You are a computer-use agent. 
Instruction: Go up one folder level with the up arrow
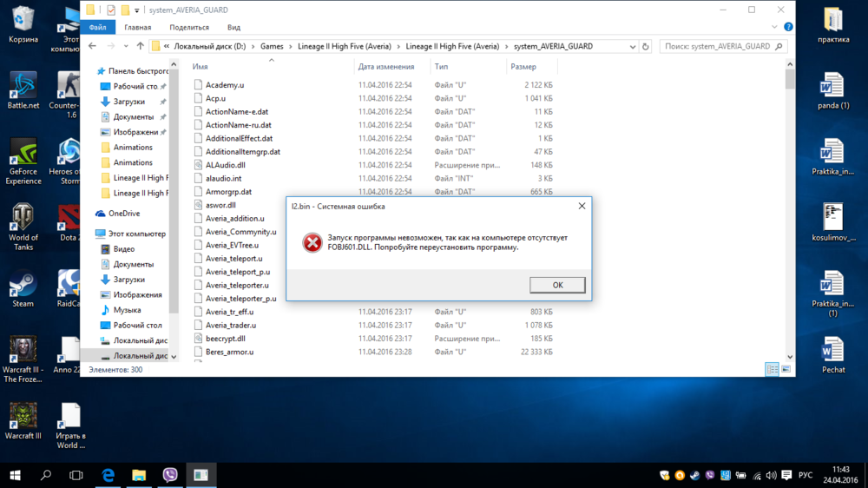pos(140,47)
